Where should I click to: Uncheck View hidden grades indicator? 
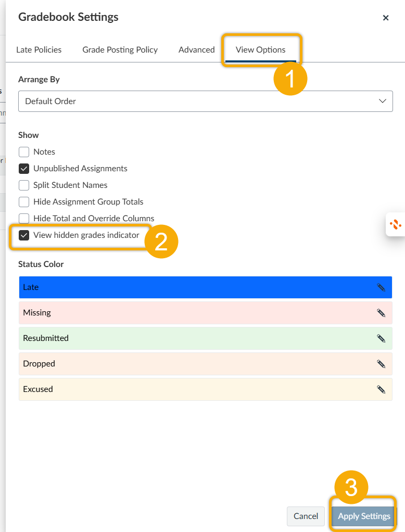point(24,235)
